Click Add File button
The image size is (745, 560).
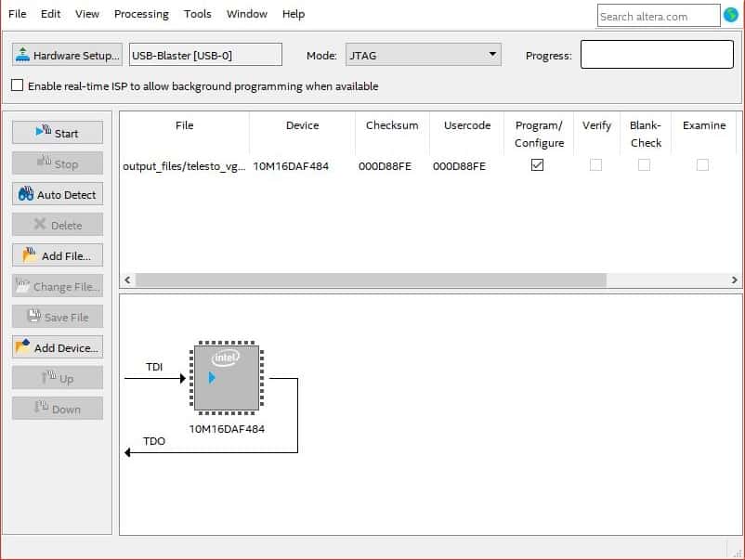[x=57, y=255]
